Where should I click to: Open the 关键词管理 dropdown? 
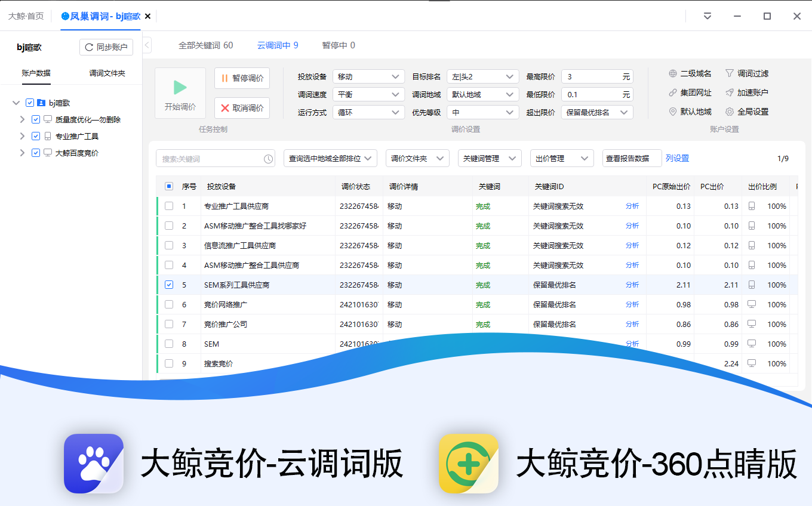tap(490, 158)
